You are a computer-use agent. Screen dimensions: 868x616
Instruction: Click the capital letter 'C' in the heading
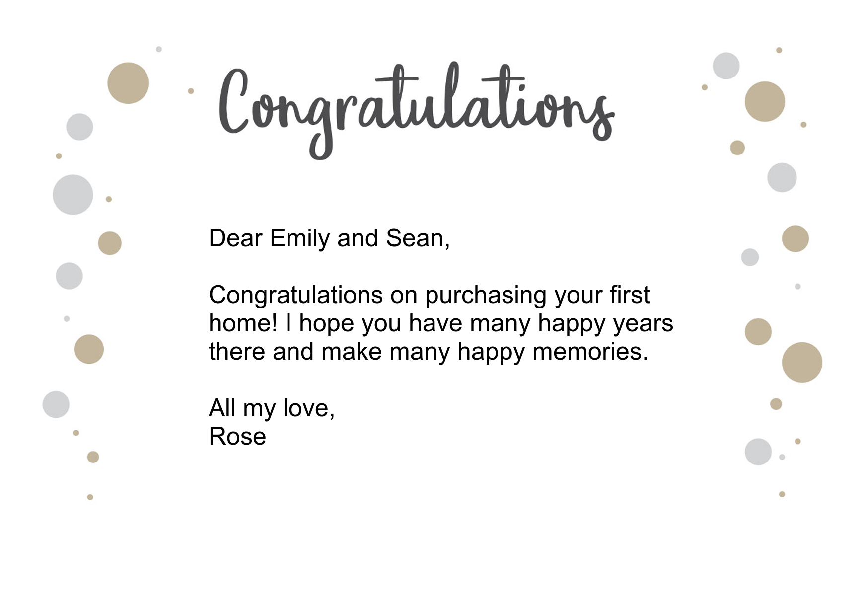pos(234,101)
